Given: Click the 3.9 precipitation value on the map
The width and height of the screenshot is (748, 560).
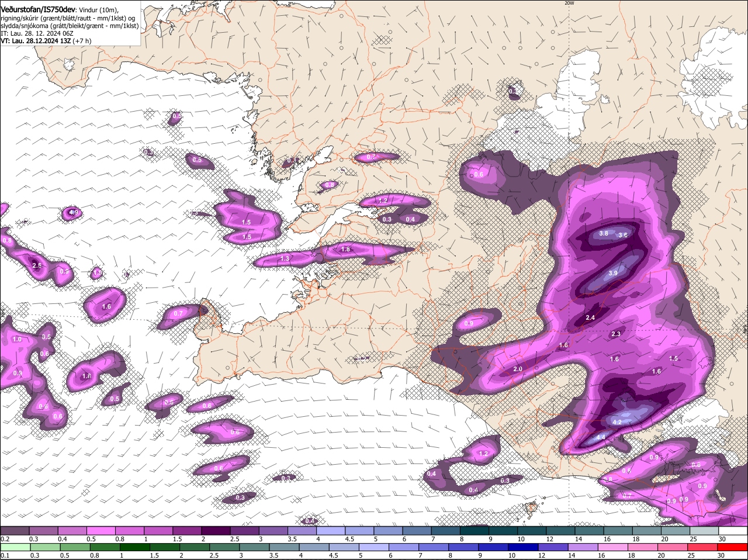Looking at the screenshot, I should pyautogui.click(x=613, y=273).
